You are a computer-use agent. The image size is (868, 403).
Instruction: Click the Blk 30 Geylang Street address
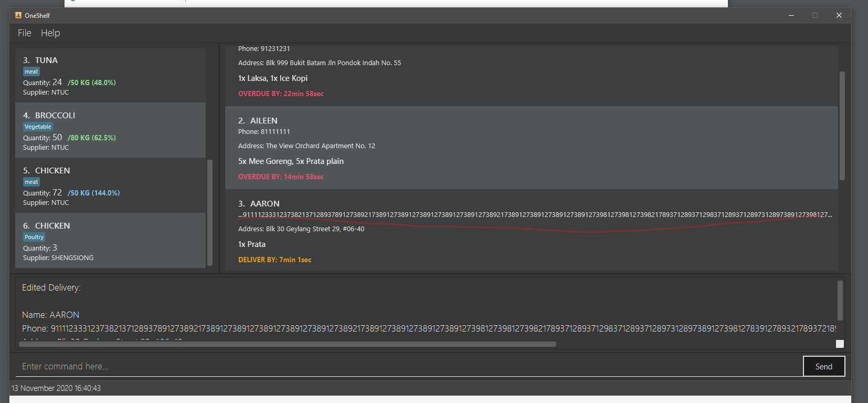[x=301, y=229]
